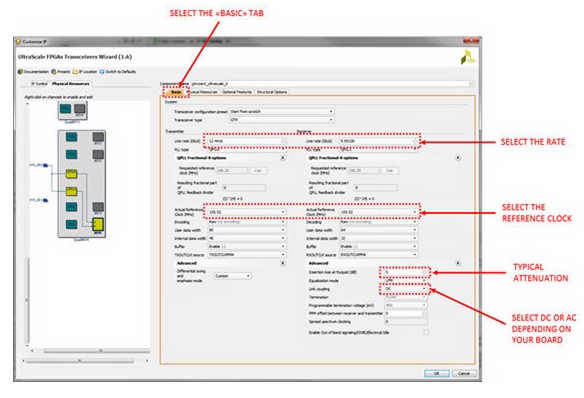Click the upper blue refclk port in diagram
The image size is (584, 398).
pyautogui.click(x=45, y=165)
